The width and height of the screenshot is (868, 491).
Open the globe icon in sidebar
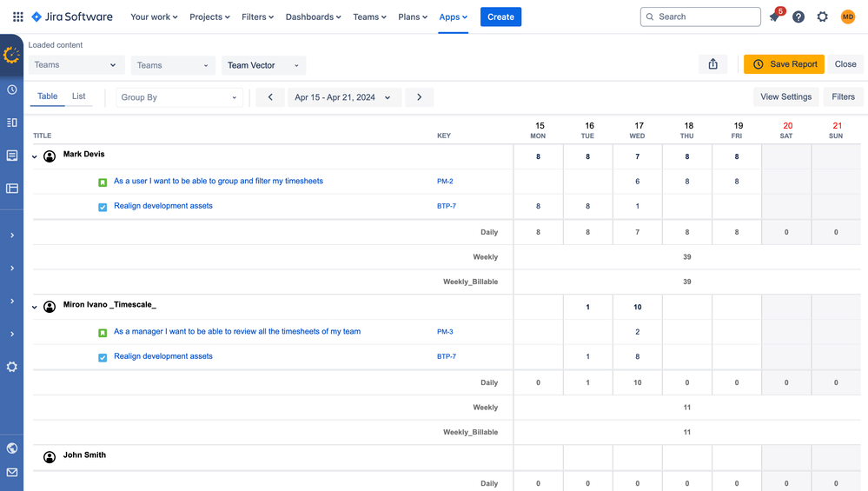[11, 448]
